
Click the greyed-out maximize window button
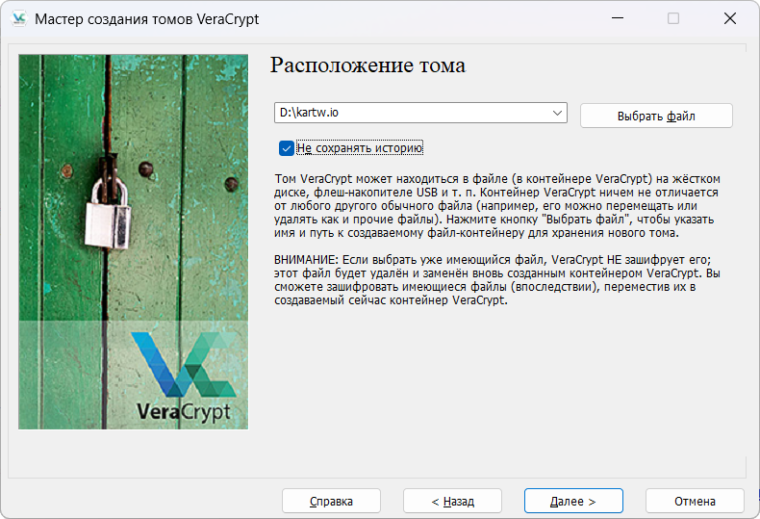673,19
